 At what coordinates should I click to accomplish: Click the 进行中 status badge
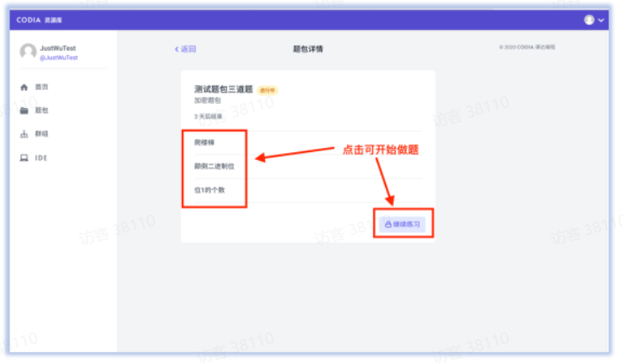pos(267,90)
